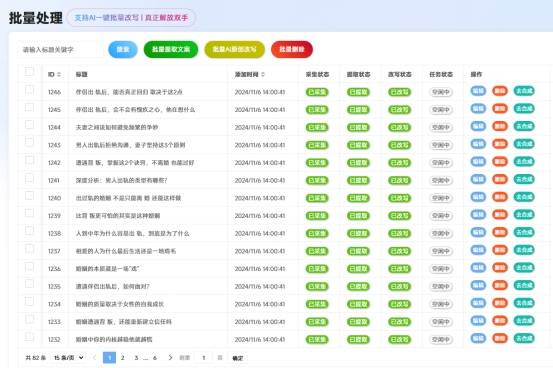This screenshot has width=553, height=368.
Task: Tick the select-all checkbox in the table header
Action: tap(29, 72)
